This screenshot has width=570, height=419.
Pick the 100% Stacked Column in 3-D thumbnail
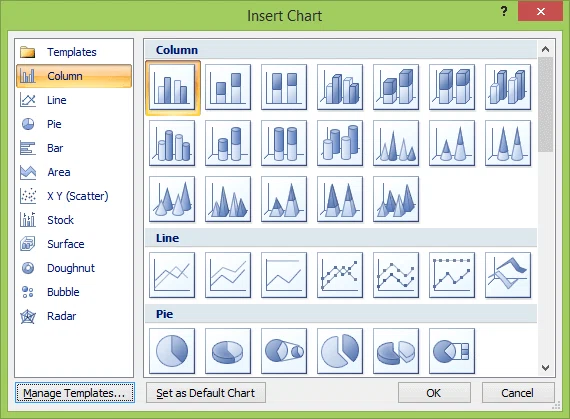452,88
